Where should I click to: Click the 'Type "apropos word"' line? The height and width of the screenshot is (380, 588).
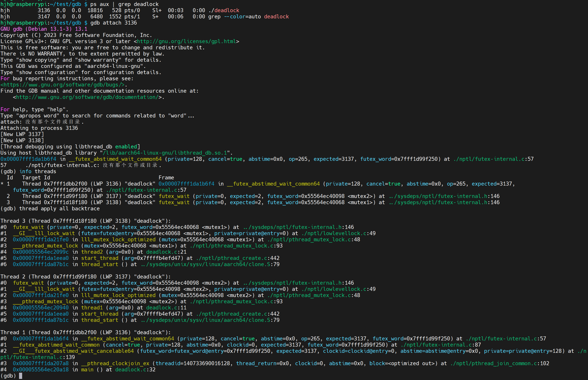pos(97,116)
